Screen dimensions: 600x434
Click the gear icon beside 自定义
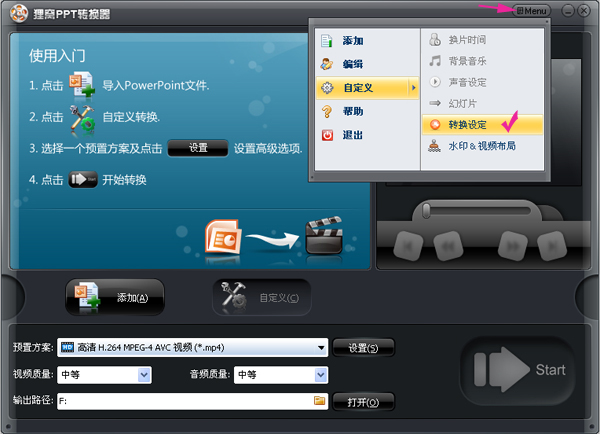pos(327,88)
